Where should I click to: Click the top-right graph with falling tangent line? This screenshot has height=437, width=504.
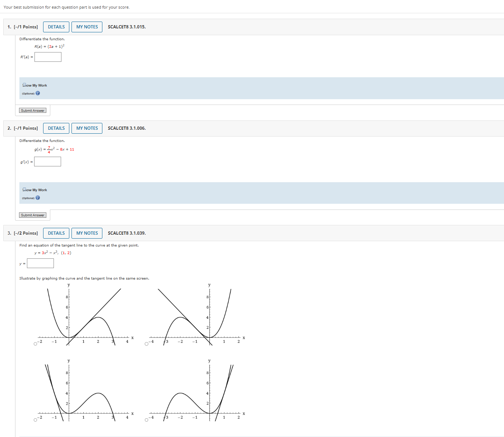tap(197, 315)
